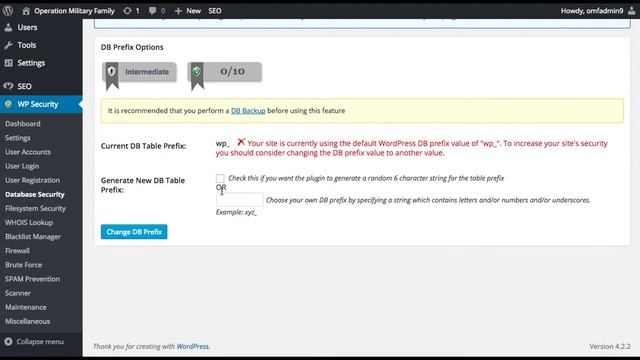Open the WordPress footer link
Image resolution: width=640 pixels, height=360 pixels.
pyautogui.click(x=192, y=347)
